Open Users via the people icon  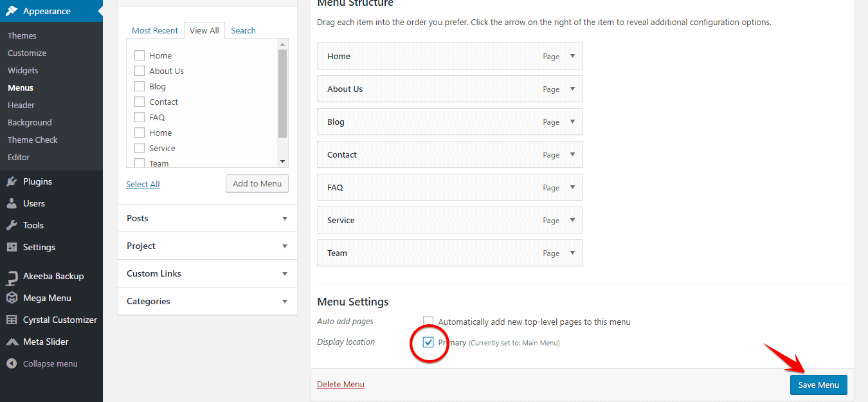12,203
